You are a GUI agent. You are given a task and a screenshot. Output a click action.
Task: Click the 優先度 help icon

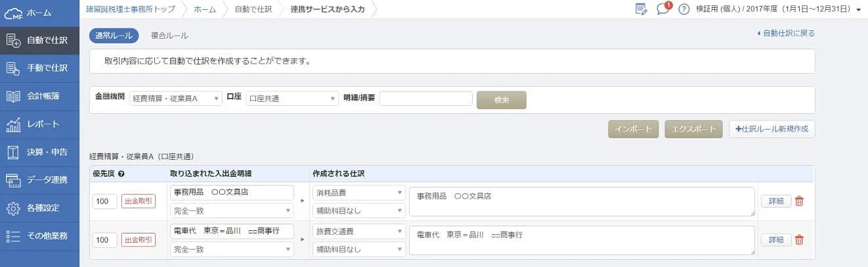tap(121, 174)
